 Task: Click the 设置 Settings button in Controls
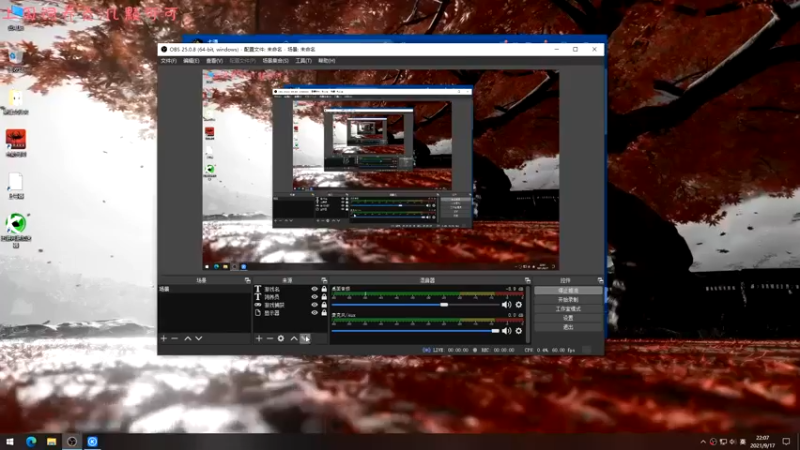click(x=568, y=318)
